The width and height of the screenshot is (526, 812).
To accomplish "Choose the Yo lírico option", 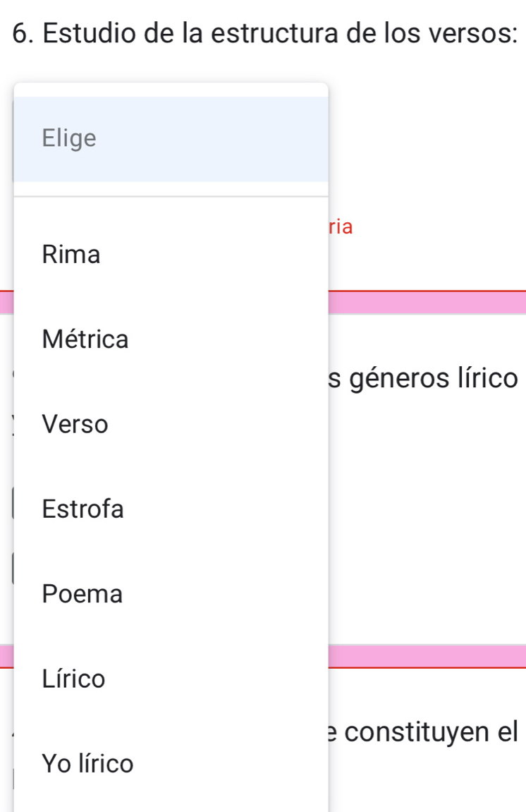I will coord(87,763).
